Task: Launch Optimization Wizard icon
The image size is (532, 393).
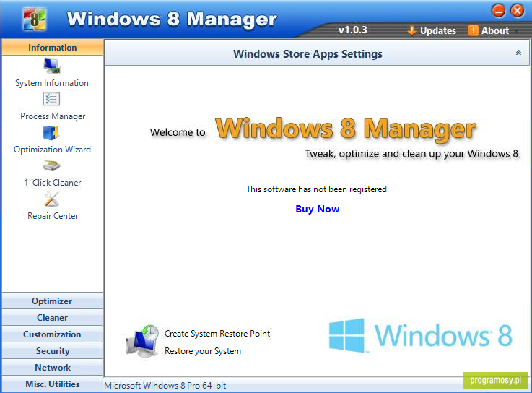Action: (51, 133)
